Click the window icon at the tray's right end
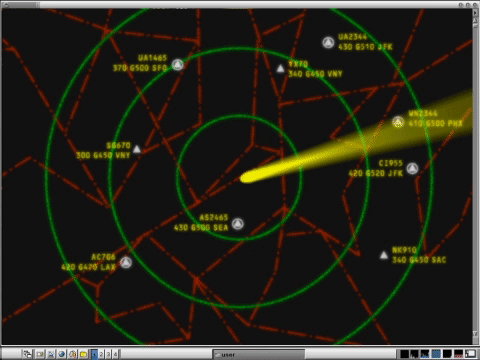 [x=470, y=354]
